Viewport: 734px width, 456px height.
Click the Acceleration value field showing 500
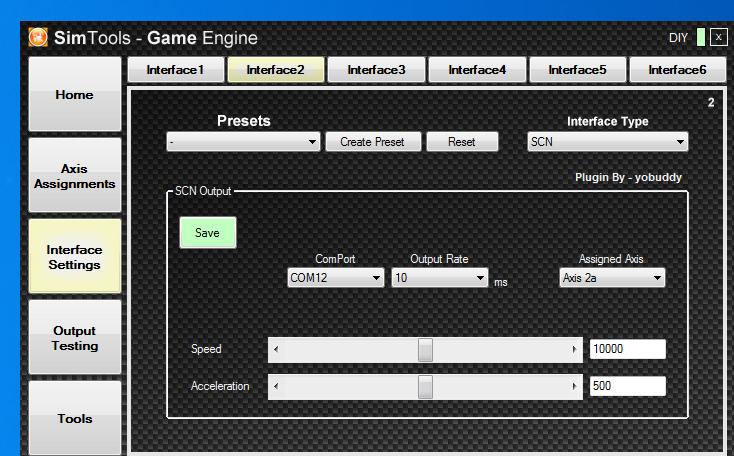point(628,386)
